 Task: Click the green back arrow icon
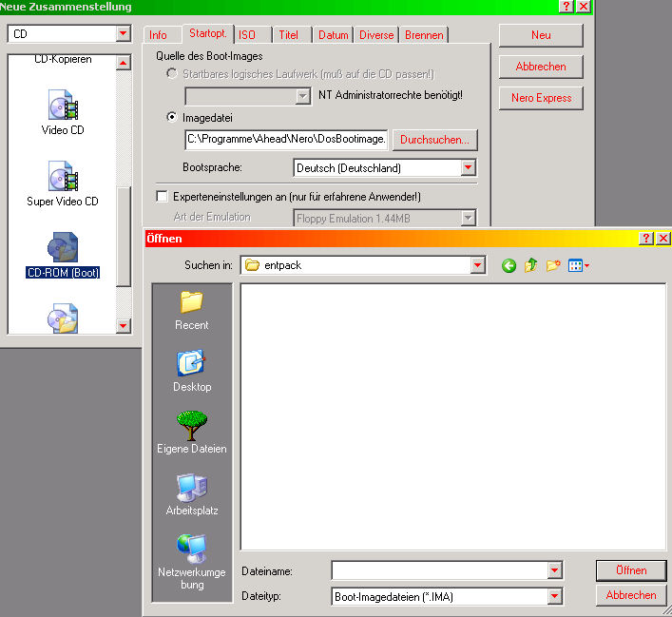[x=509, y=266]
